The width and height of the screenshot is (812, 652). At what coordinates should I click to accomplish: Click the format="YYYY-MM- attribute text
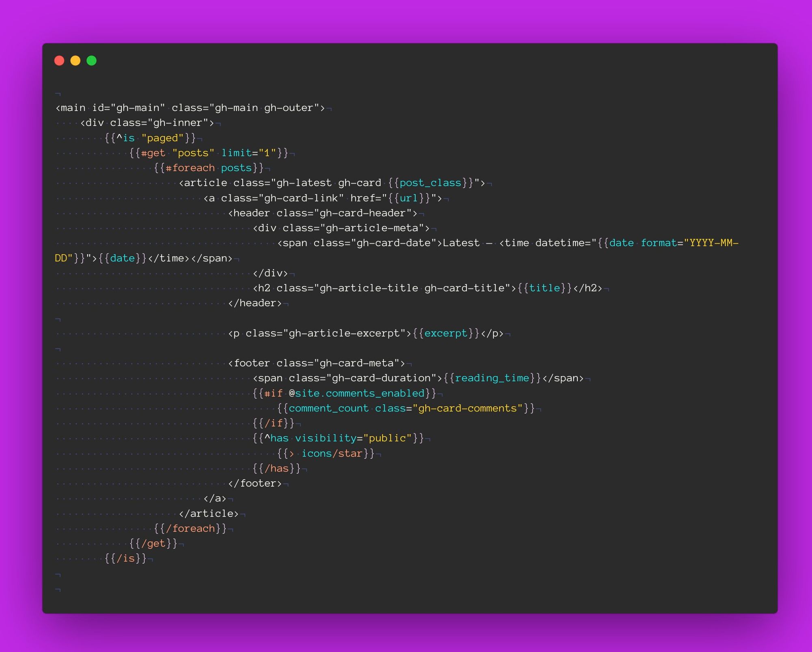[689, 243]
